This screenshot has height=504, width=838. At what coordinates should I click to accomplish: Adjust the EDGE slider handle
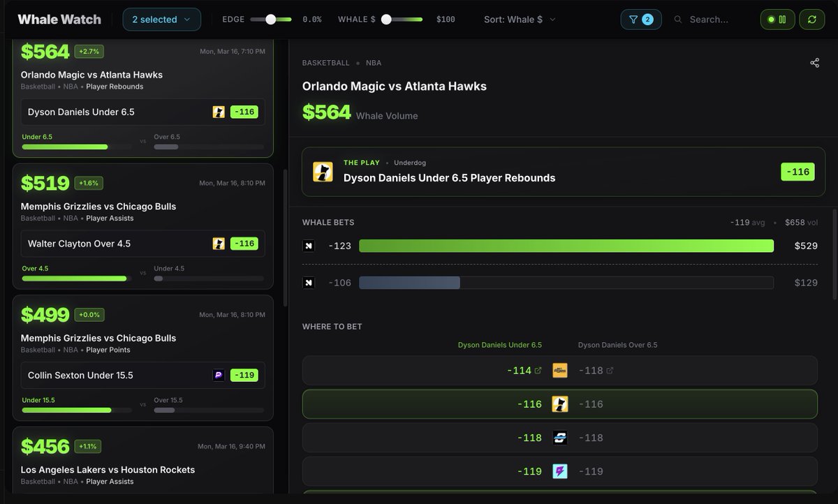(x=271, y=20)
